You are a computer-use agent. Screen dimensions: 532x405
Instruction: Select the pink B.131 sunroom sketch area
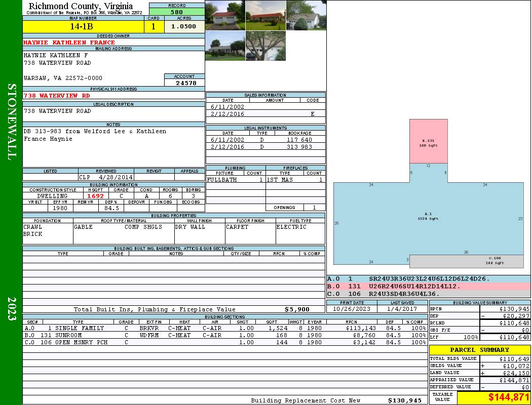[428, 142]
